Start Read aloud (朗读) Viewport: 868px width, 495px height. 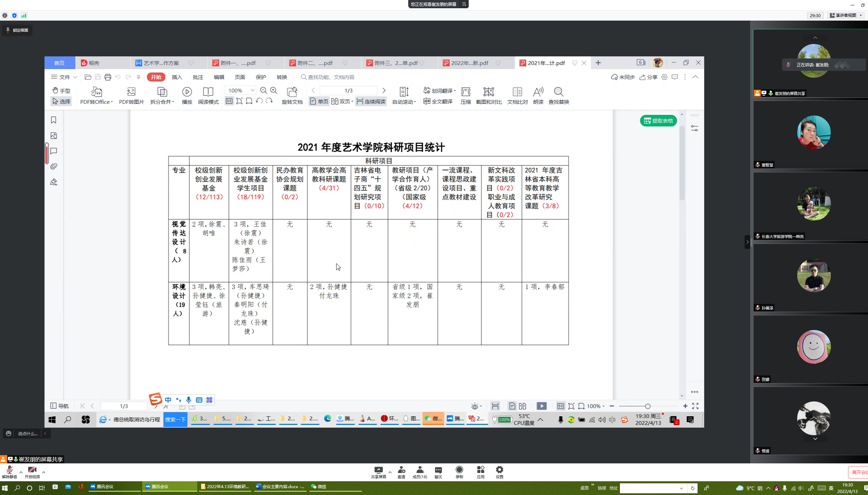click(538, 95)
